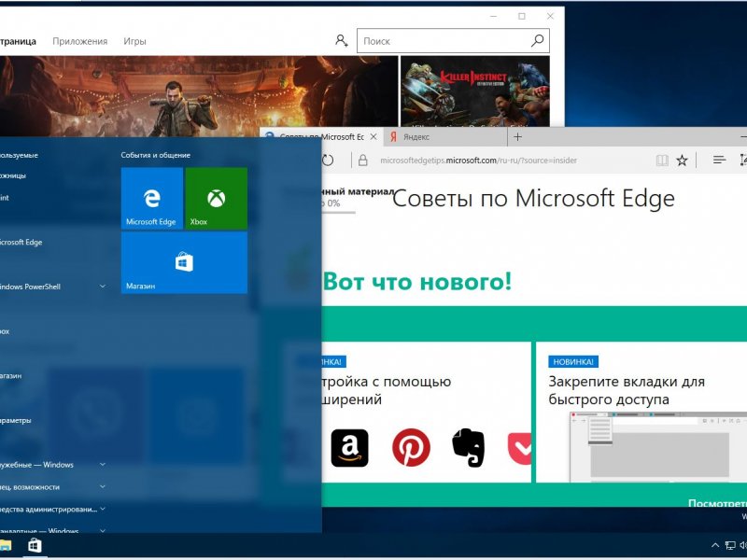The image size is (747, 560).
Task: Click the Вот что нового! heading
Action: coord(417,281)
